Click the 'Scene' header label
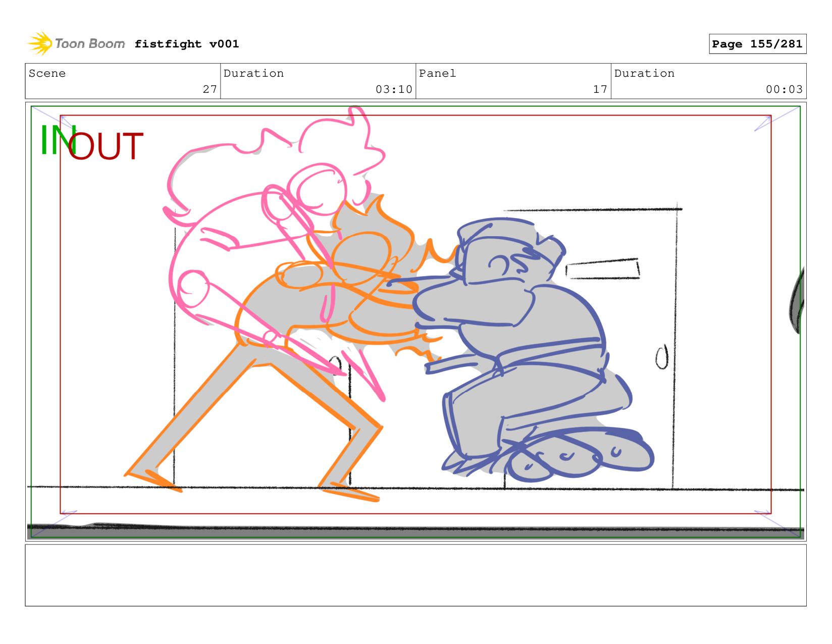The width and height of the screenshot is (832, 644). (x=47, y=73)
